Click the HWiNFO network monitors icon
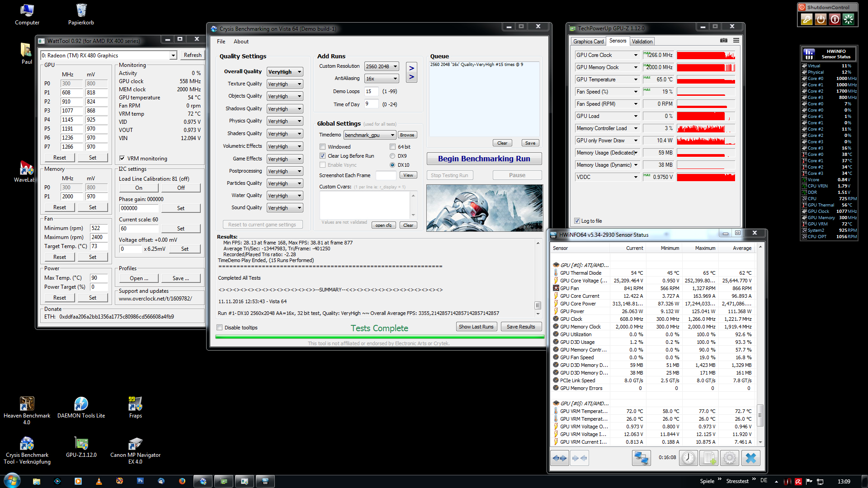Image resolution: width=868 pixels, height=488 pixels. pos(641,458)
